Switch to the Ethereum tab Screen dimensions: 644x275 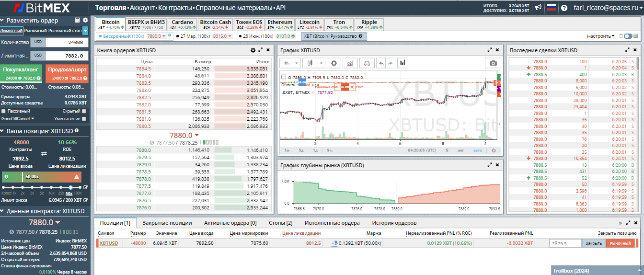pos(280,24)
